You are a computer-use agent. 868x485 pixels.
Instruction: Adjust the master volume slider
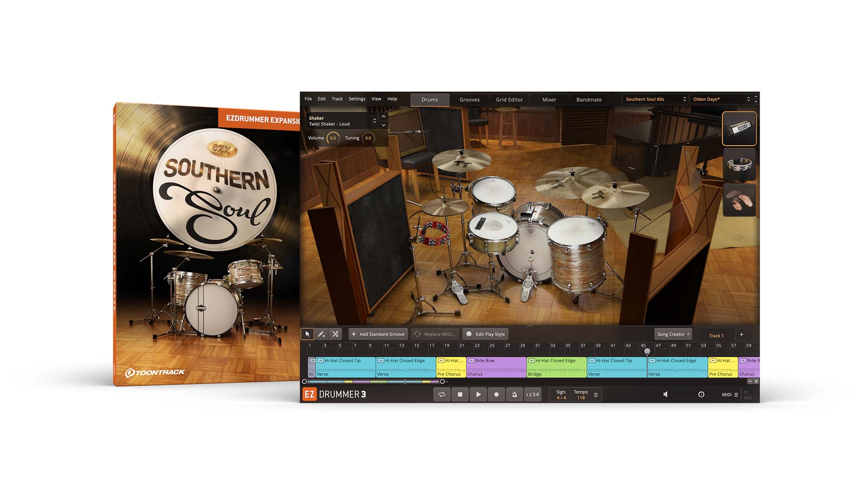coord(701,394)
